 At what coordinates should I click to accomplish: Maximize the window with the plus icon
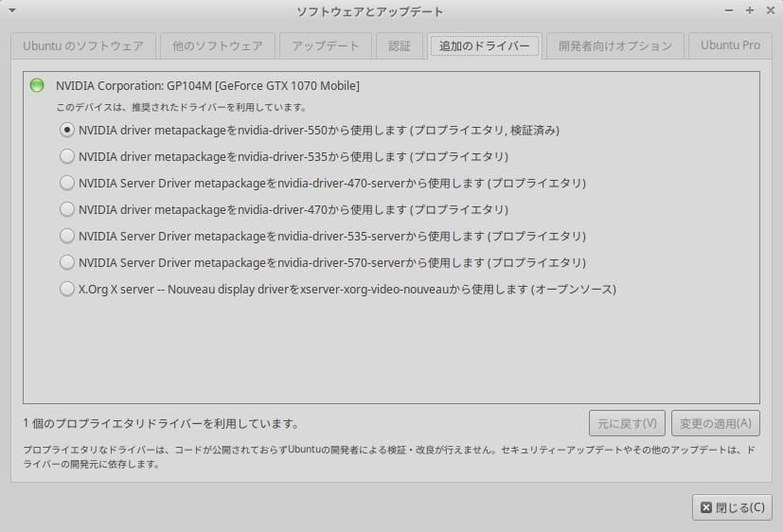[750, 10]
